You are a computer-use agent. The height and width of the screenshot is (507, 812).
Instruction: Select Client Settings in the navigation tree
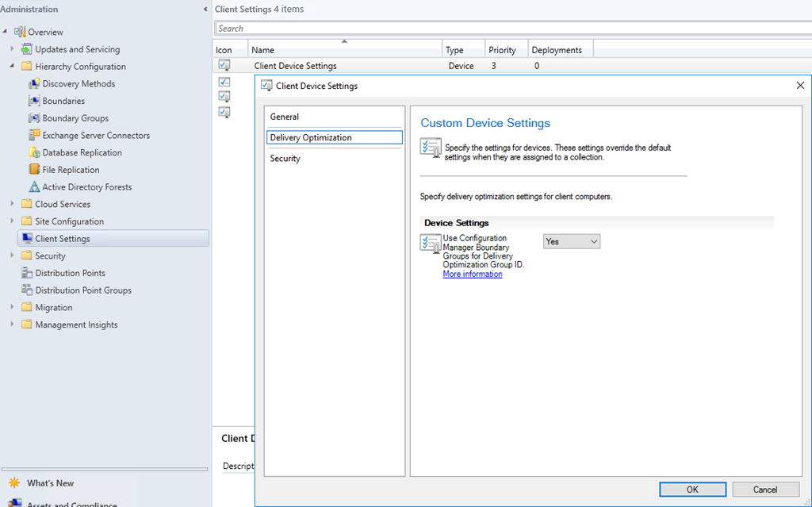pyautogui.click(x=63, y=239)
